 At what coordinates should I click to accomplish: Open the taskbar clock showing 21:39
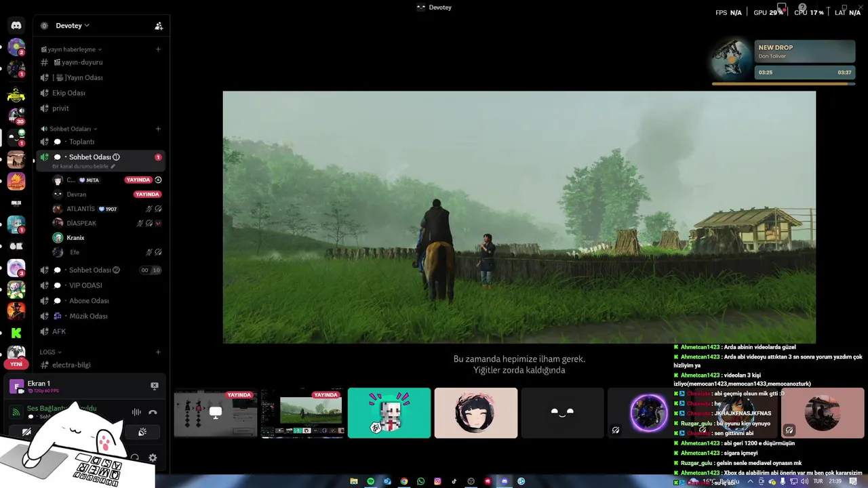835,481
